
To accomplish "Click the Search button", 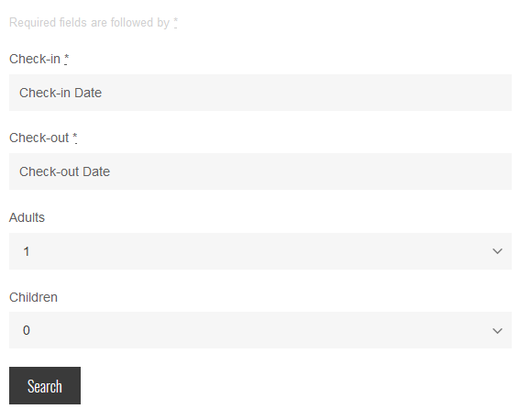I will tap(45, 385).
